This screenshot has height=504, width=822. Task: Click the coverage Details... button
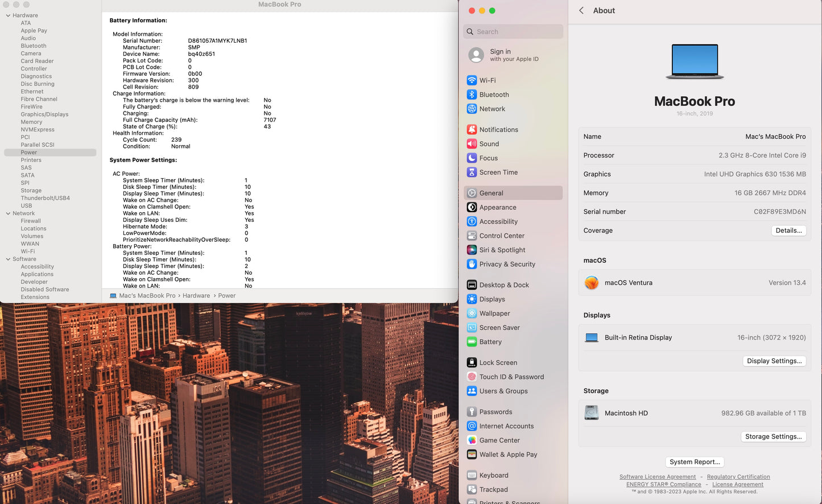pyautogui.click(x=788, y=230)
